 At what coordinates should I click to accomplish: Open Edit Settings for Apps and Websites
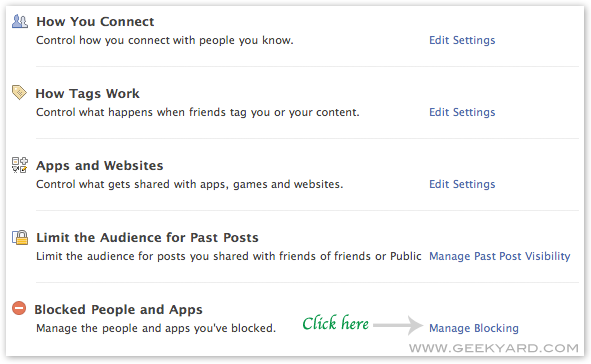tap(462, 184)
